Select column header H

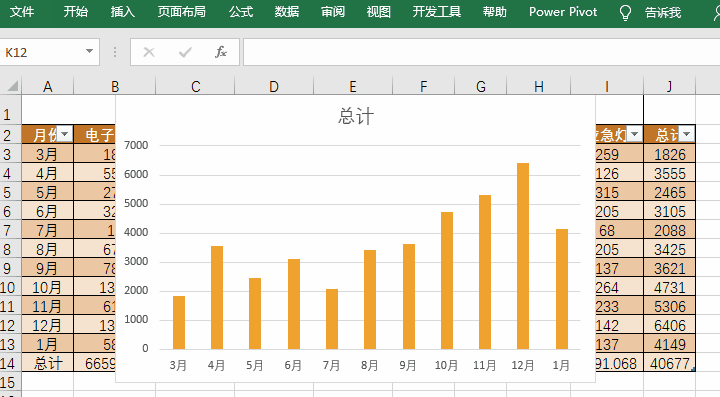click(x=539, y=86)
